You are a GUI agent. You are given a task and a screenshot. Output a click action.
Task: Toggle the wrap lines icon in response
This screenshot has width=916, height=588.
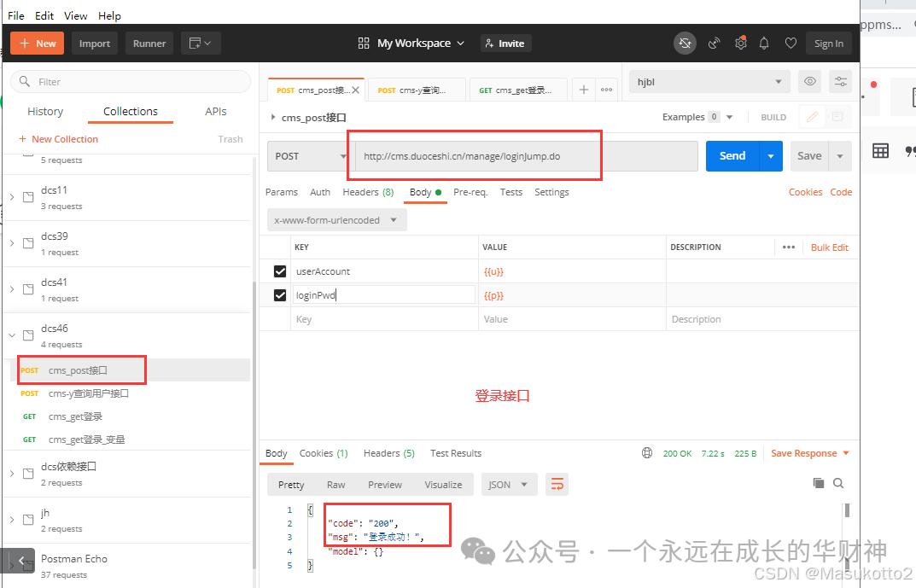coord(557,484)
